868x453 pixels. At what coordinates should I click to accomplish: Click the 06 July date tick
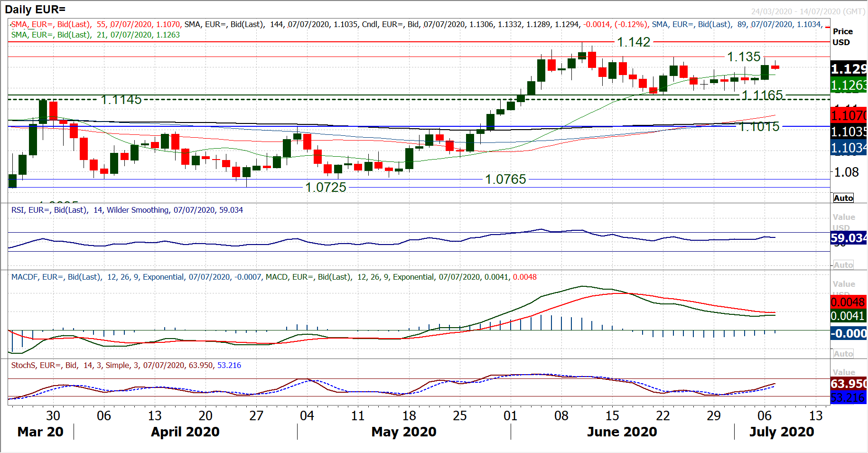click(x=764, y=415)
